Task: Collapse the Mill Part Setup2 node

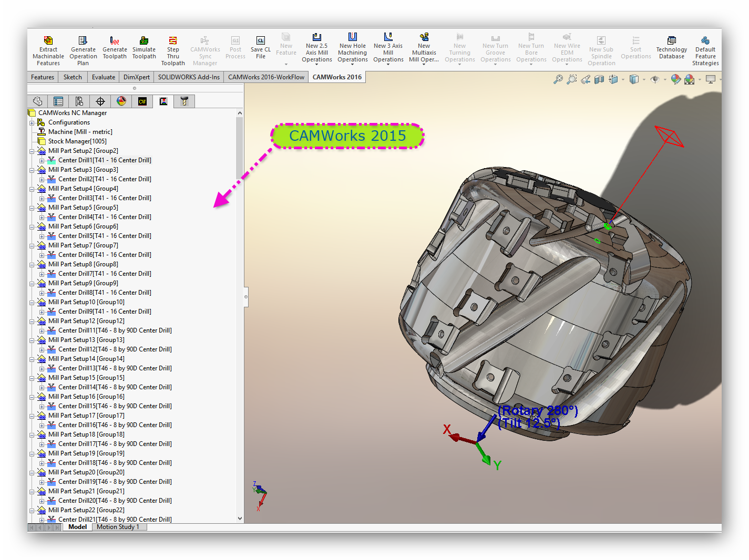Action: [32, 151]
